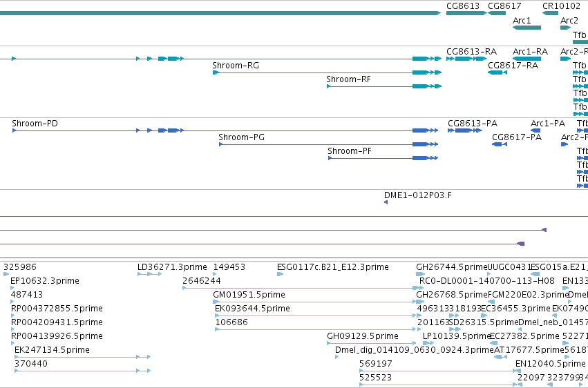Select the EK093644.5prime alignment
The width and height of the screenshot is (588, 388).
(x=315, y=316)
